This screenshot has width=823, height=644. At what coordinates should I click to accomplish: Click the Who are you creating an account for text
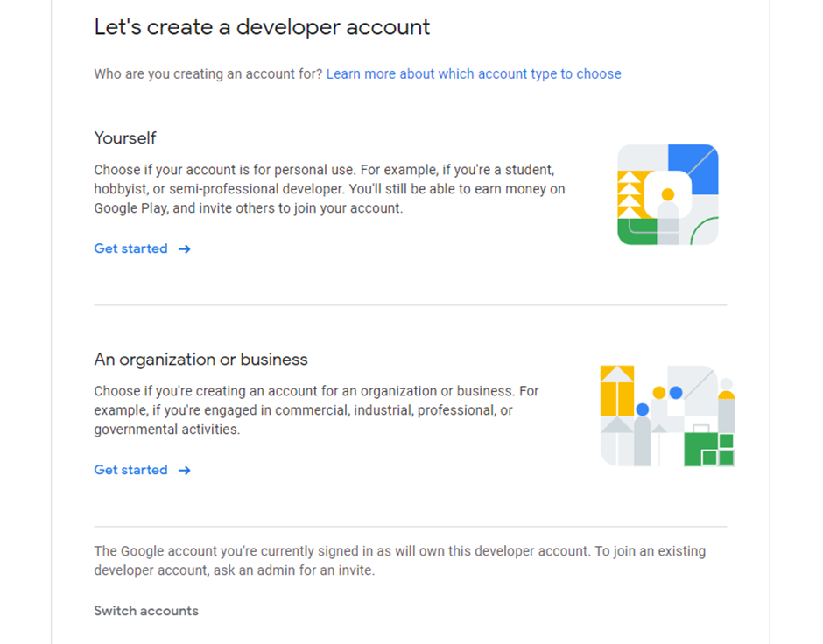pos(208,74)
